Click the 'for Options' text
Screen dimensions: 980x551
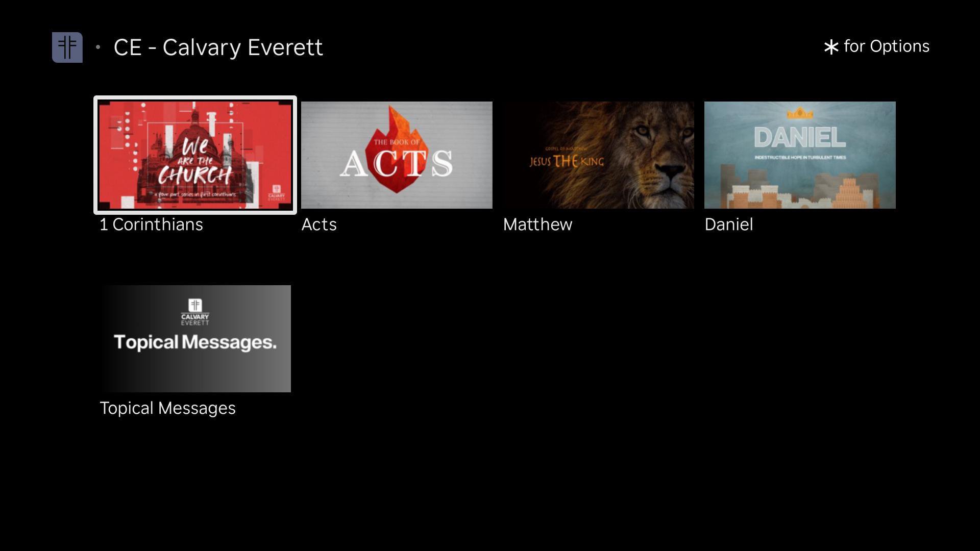click(x=886, y=46)
